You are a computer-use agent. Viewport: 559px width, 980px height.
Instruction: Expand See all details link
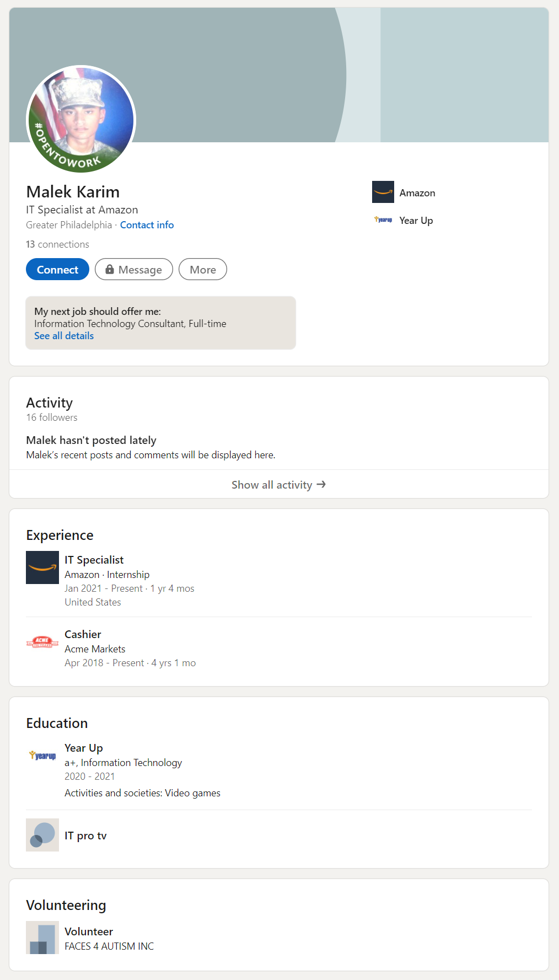(64, 336)
